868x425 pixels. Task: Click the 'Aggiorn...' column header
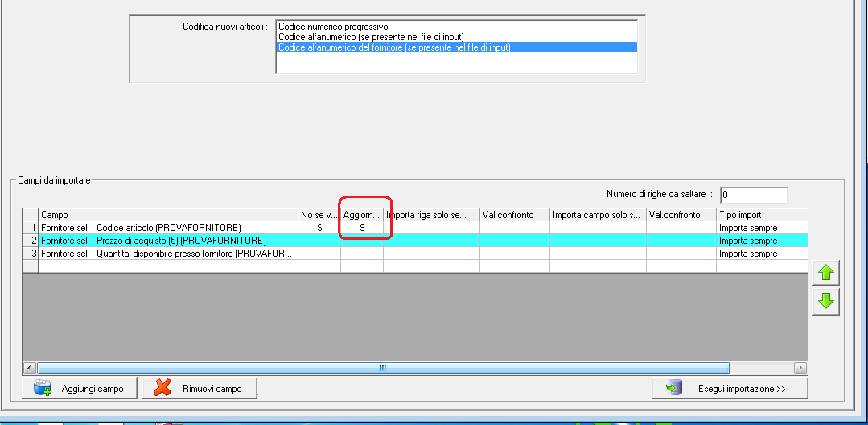tap(361, 214)
